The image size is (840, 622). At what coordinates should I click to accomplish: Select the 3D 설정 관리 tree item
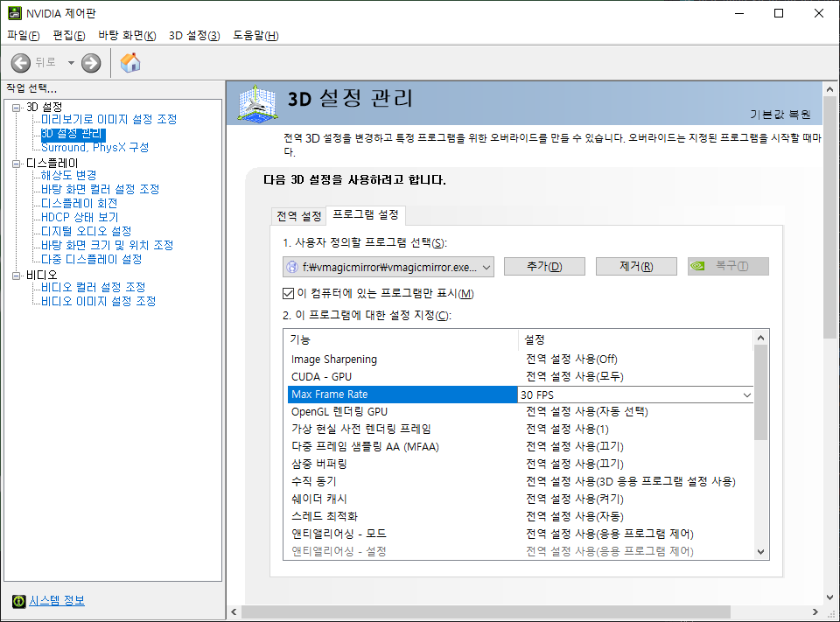click(73, 133)
